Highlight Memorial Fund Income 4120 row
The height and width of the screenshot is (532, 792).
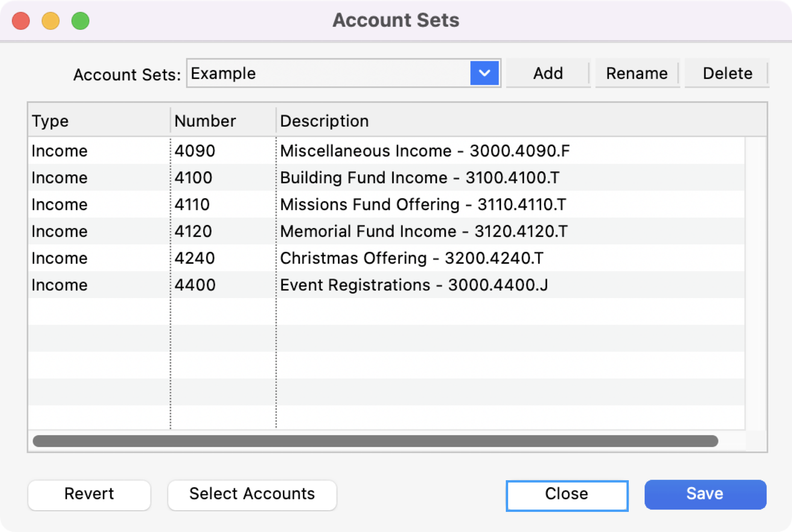click(387, 231)
